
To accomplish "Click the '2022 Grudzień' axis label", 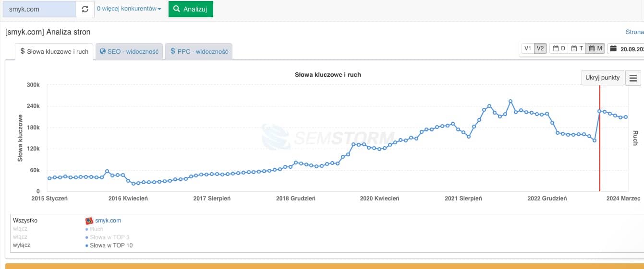I will tap(547, 198).
